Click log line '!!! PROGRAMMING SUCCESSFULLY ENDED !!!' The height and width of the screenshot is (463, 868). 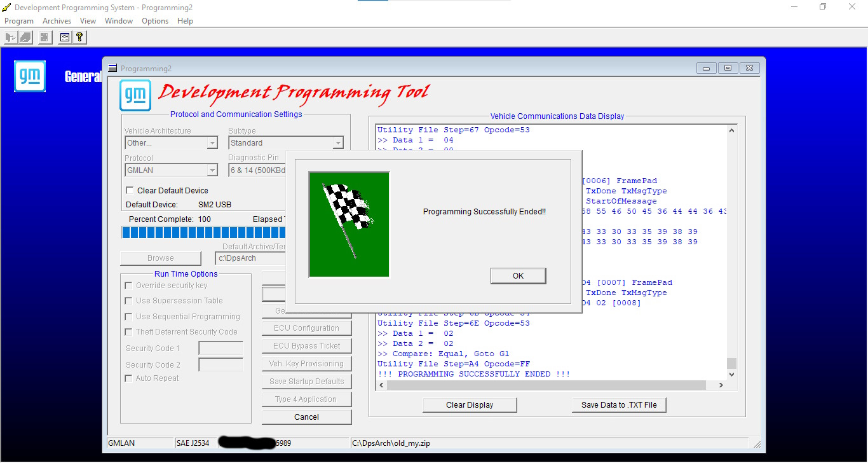point(473,374)
